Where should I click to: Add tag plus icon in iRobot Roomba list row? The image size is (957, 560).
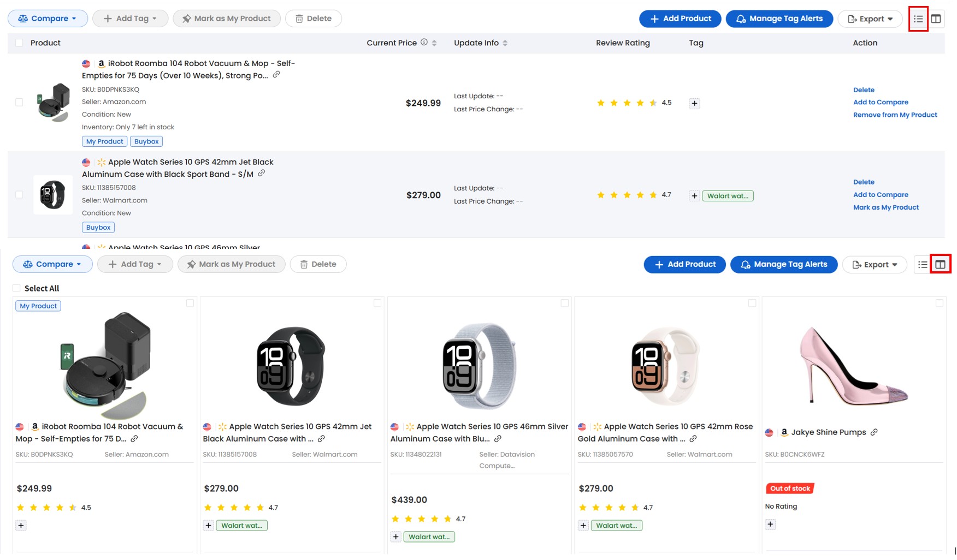pos(694,103)
